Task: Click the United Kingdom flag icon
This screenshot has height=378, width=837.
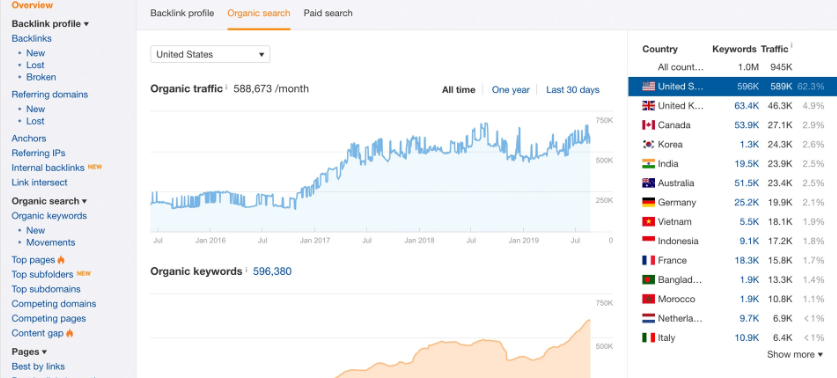Action: [649, 106]
